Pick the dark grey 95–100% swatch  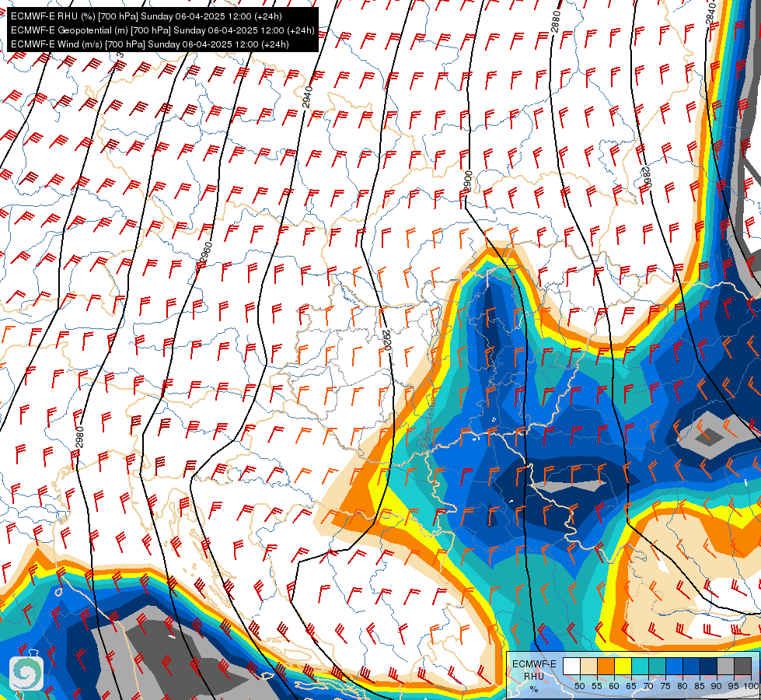coord(743,666)
